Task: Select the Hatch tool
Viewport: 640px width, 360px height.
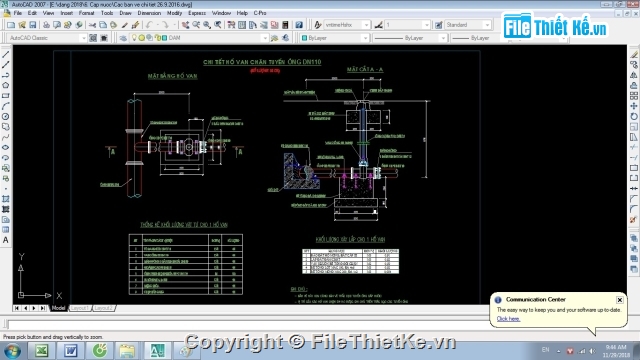Action: coord(5,199)
